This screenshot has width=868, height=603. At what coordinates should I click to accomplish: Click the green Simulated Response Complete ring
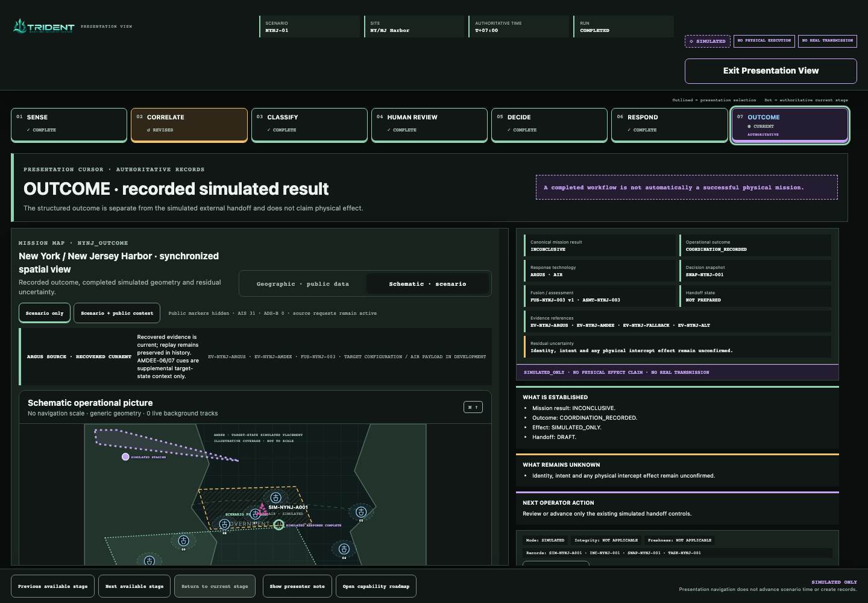pos(278,525)
